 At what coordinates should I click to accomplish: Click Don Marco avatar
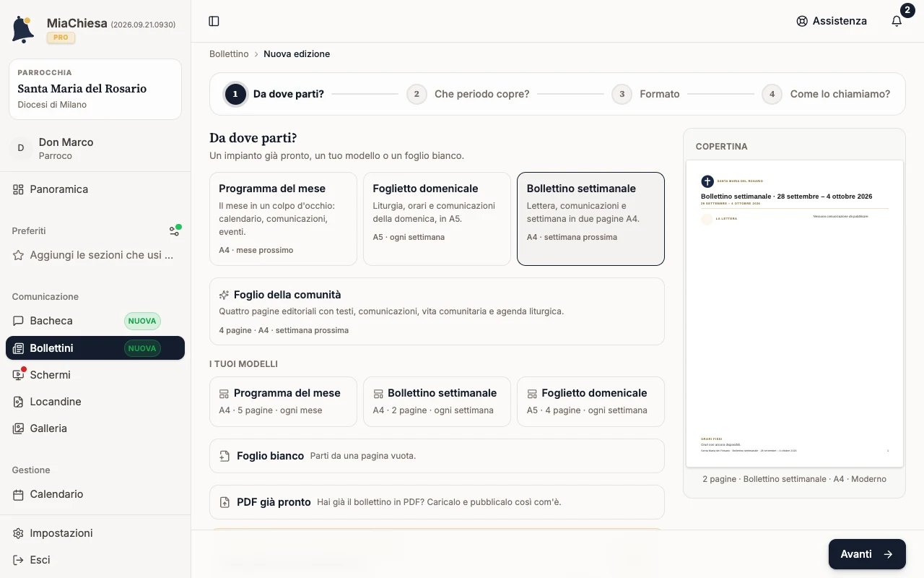click(20, 148)
